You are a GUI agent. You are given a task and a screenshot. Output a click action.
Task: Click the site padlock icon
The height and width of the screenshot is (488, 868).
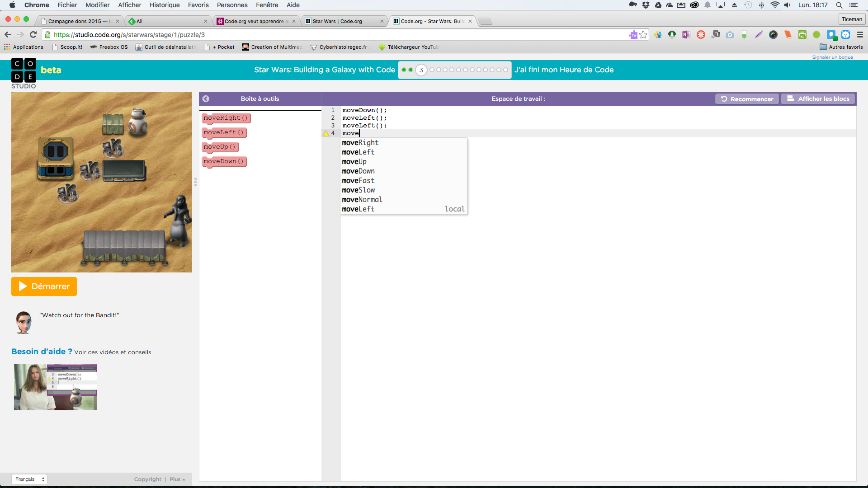point(47,34)
